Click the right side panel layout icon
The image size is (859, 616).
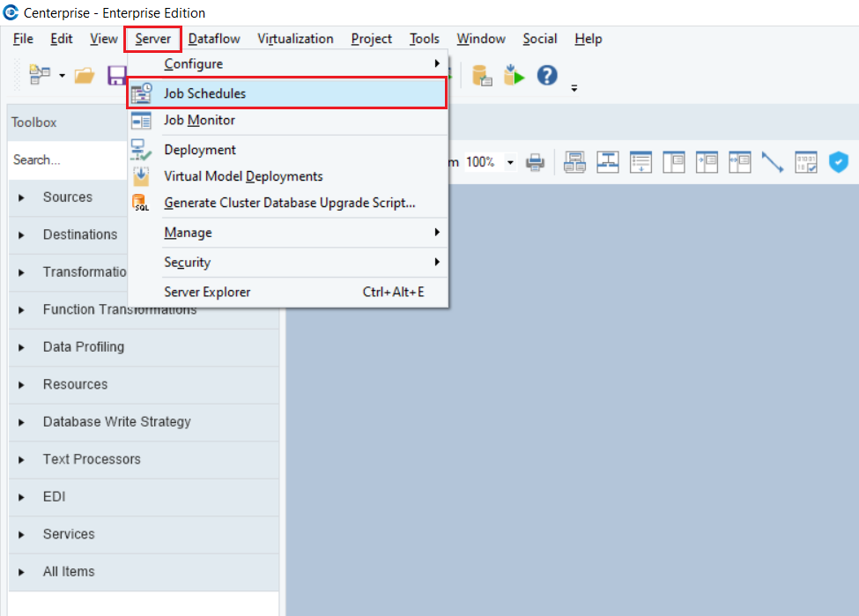coord(674,162)
